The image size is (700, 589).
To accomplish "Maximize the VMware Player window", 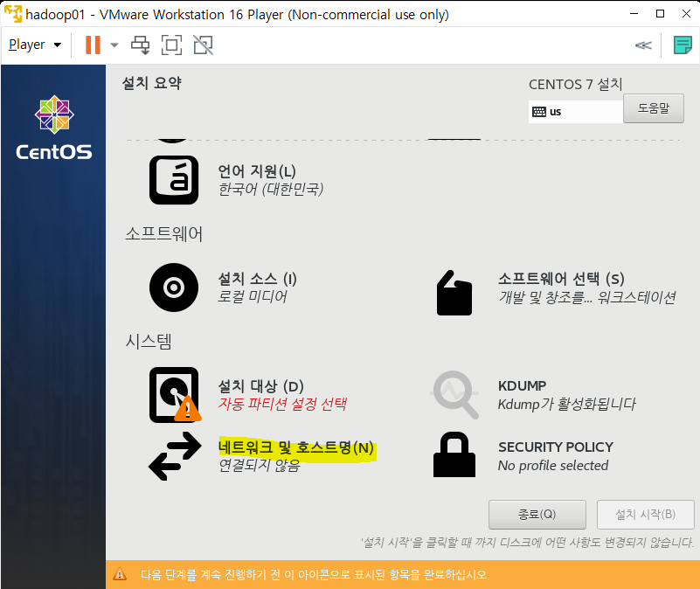I will 661,14.
